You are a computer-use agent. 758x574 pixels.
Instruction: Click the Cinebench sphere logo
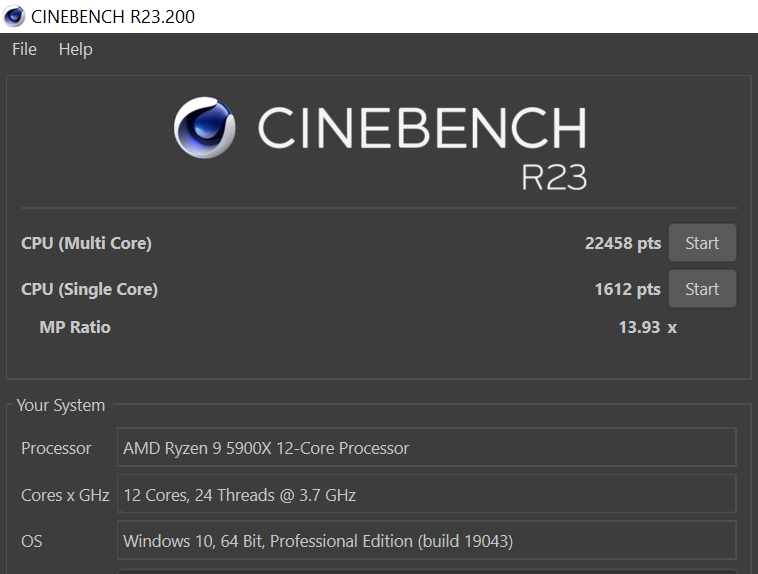[x=204, y=128]
